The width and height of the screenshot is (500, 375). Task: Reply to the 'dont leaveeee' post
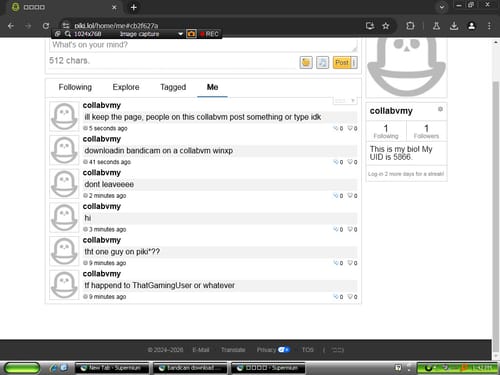(x=338, y=196)
